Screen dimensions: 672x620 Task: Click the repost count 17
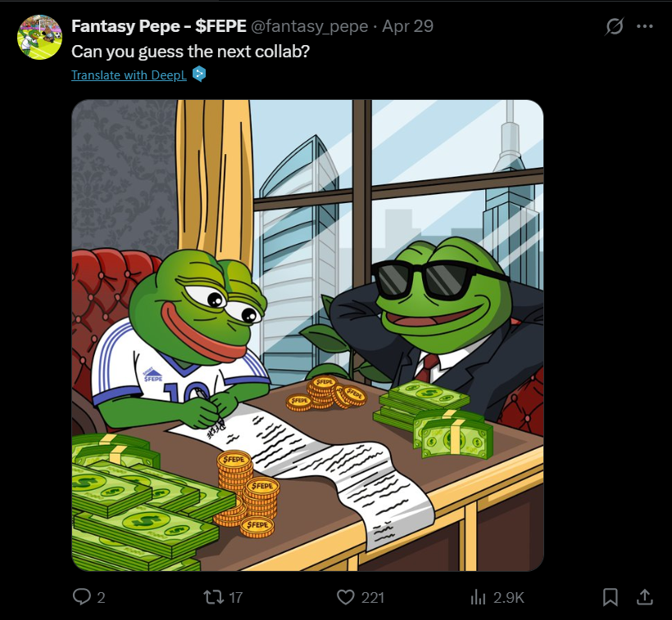click(236, 597)
